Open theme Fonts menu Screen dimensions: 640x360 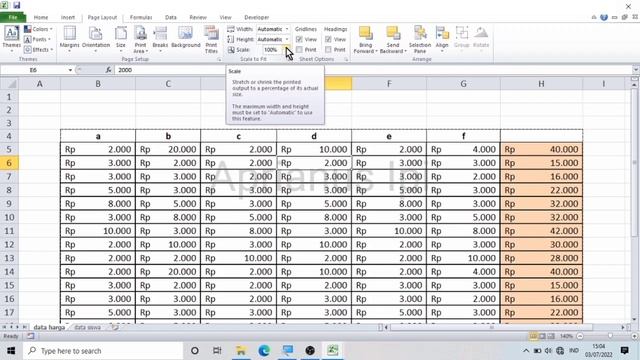(x=38, y=39)
